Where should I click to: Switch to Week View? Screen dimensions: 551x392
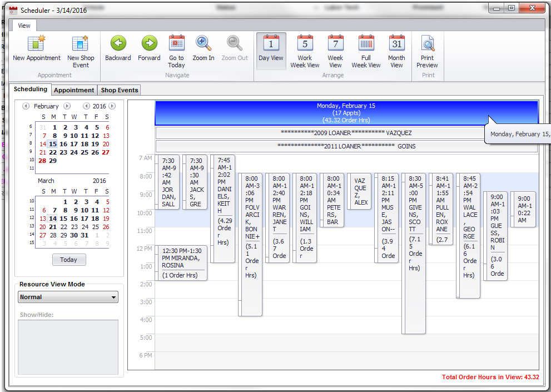coord(335,51)
